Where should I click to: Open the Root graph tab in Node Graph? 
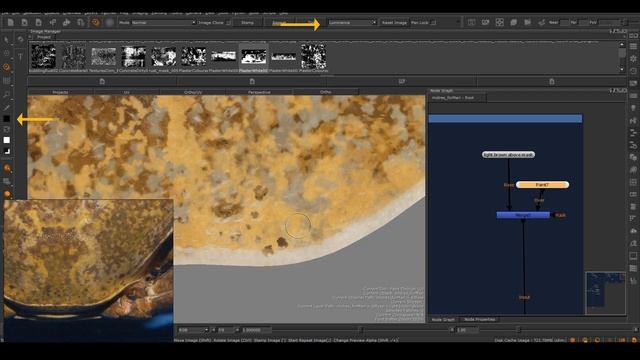pyautogui.click(x=457, y=98)
